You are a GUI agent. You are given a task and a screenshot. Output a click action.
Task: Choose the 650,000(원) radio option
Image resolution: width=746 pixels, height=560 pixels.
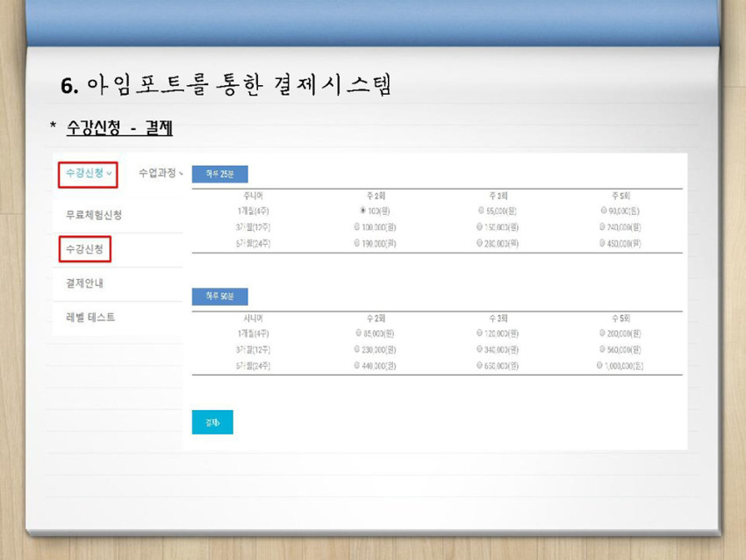[479, 365]
